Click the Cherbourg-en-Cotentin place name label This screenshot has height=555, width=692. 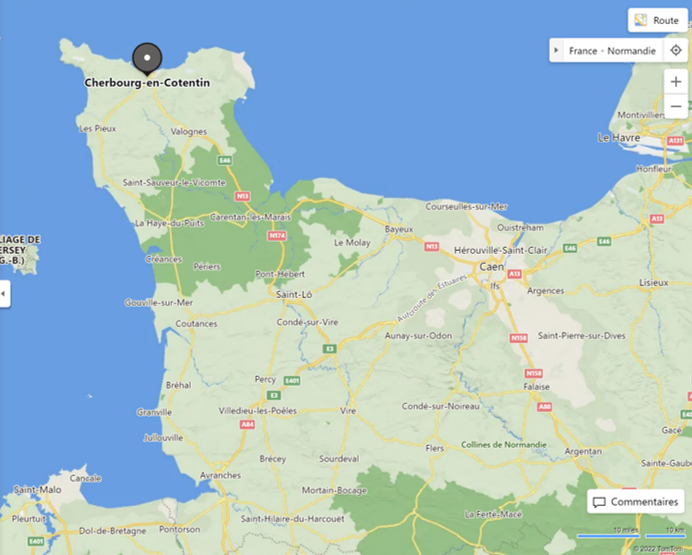(x=147, y=82)
